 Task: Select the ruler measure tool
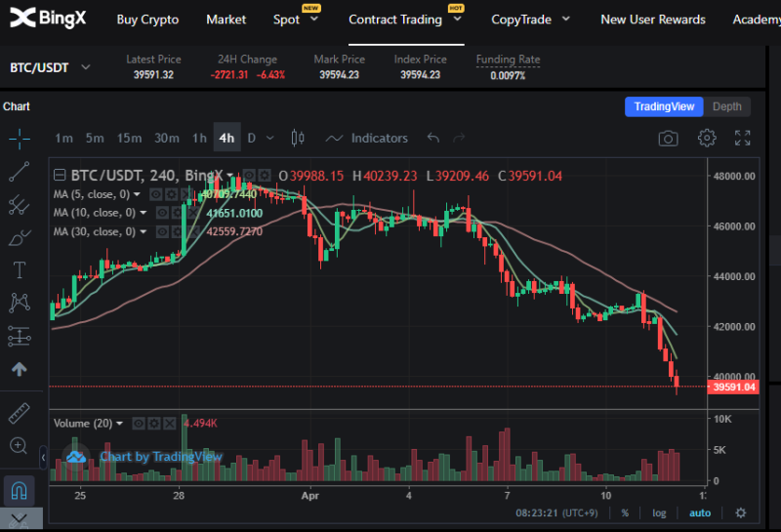tap(20, 413)
